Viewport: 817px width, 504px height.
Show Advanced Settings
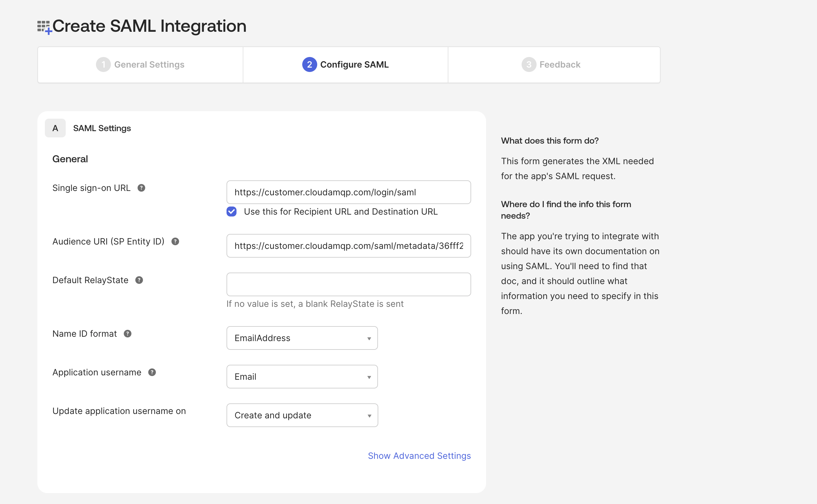tap(419, 456)
